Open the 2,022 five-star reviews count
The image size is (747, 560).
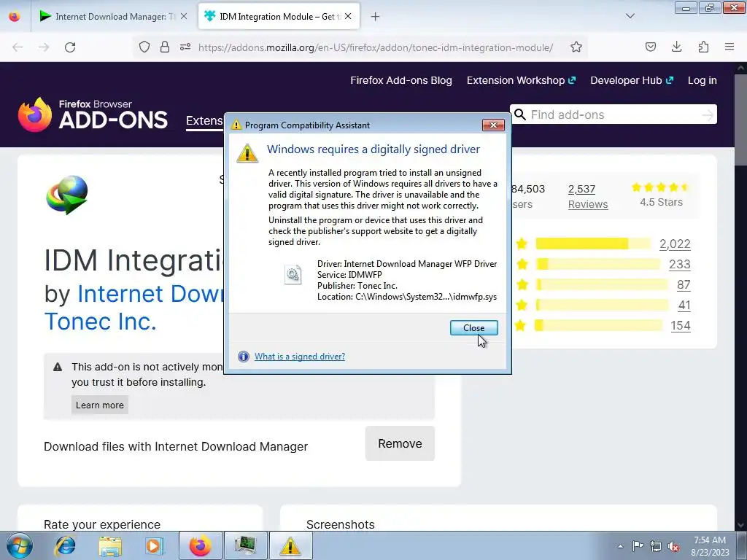(675, 244)
